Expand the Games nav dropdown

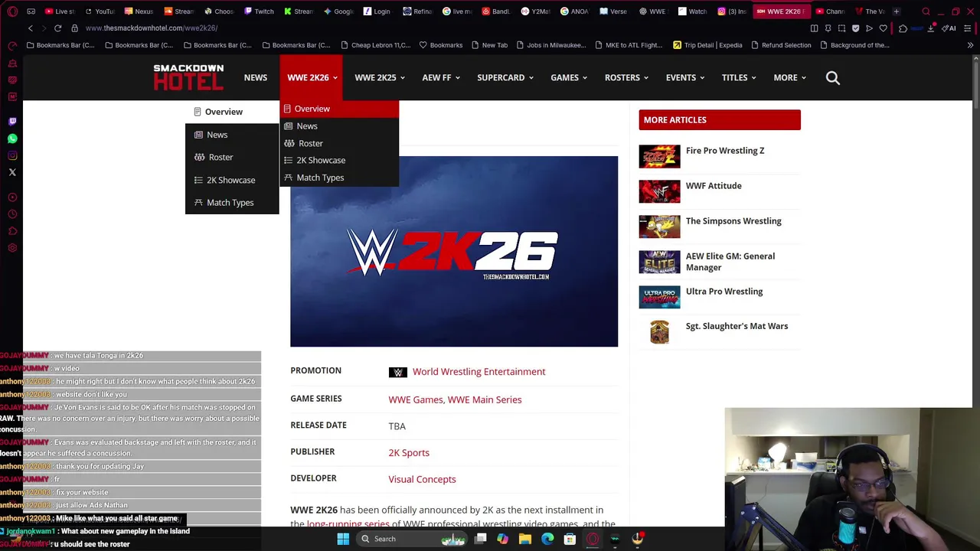pos(569,77)
